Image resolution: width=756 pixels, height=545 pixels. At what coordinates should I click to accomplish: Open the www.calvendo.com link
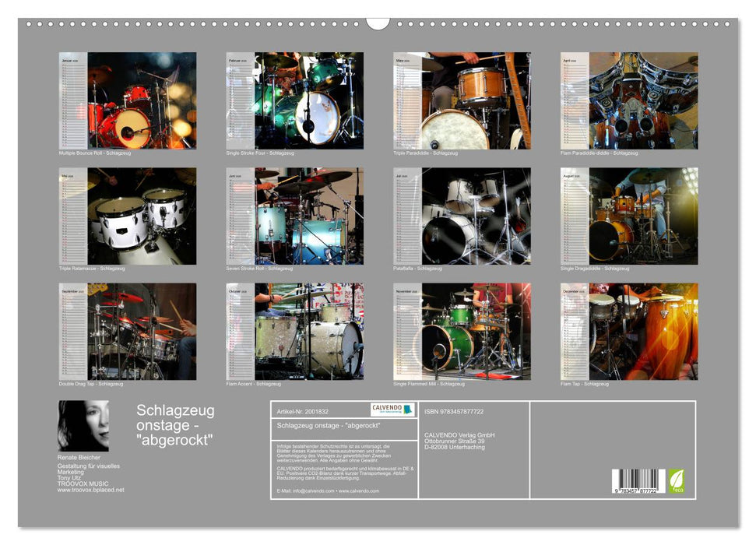(x=360, y=491)
